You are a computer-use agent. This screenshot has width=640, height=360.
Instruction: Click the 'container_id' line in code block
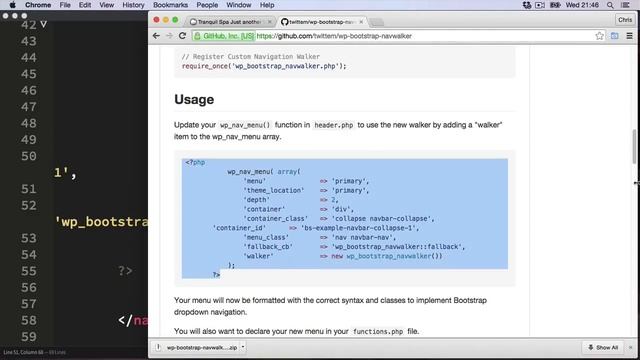316,228
